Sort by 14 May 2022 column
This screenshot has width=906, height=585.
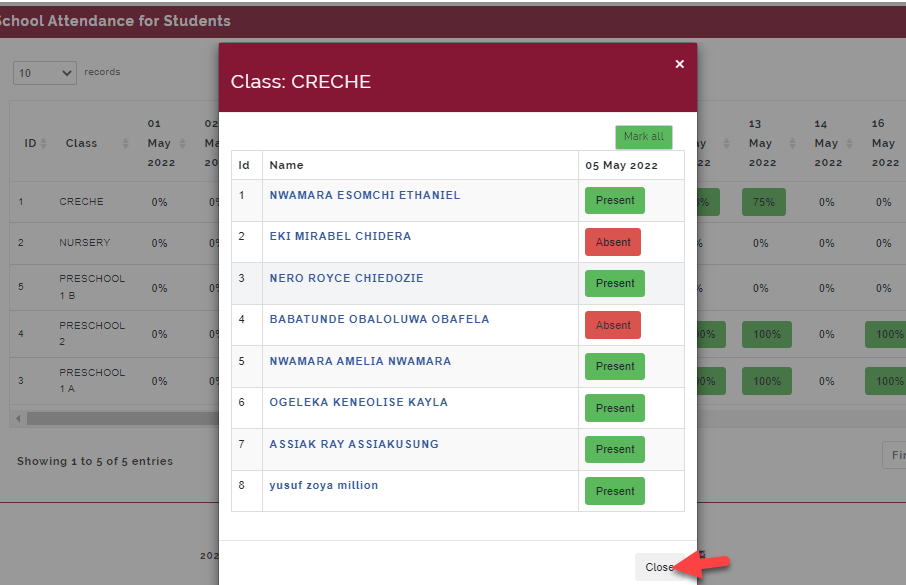click(832, 143)
